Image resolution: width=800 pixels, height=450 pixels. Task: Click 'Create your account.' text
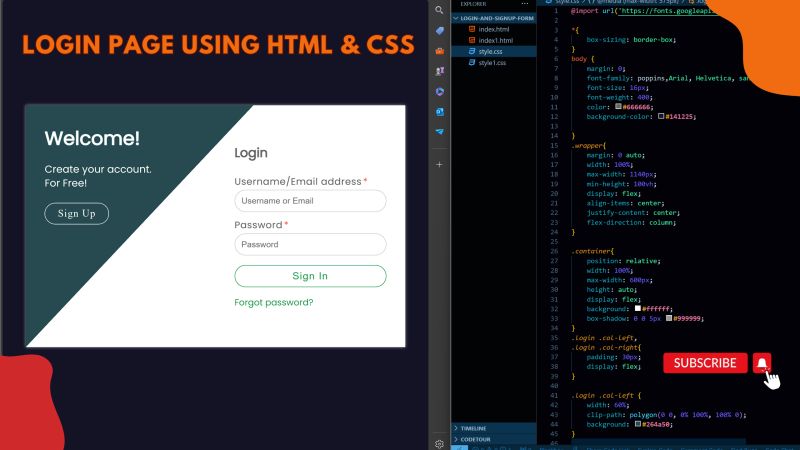pos(98,169)
